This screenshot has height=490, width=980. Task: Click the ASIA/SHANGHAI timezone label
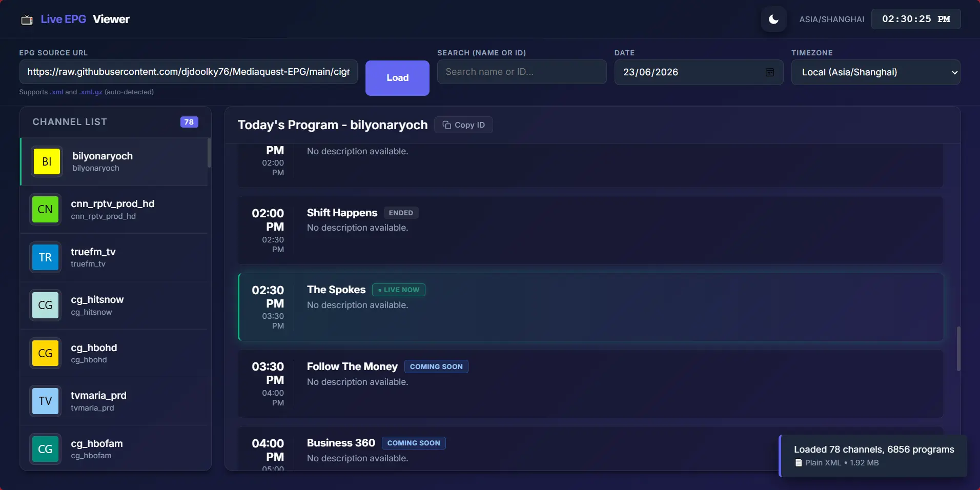832,19
